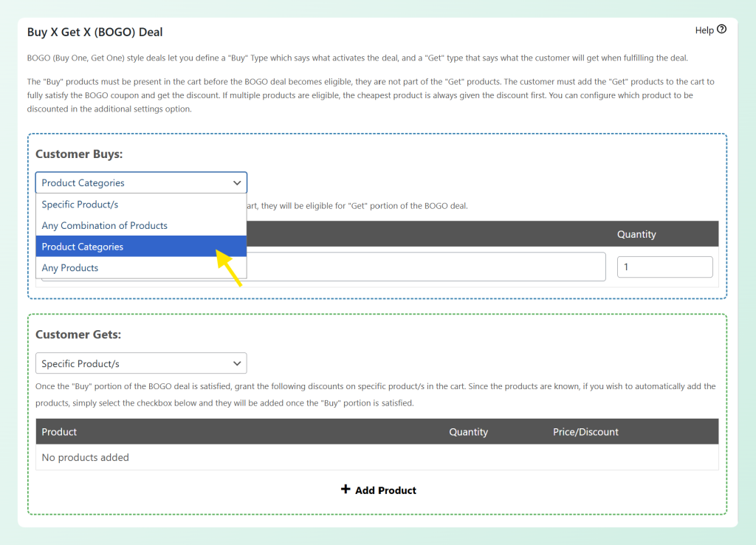Click the Customer Buys quantity field
The image size is (756, 545).
[x=665, y=267]
